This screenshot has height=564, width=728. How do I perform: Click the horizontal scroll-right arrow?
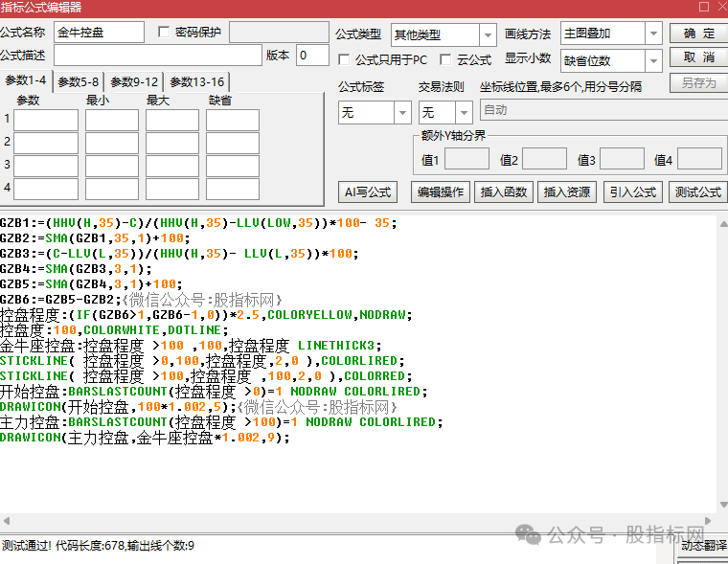708,521
